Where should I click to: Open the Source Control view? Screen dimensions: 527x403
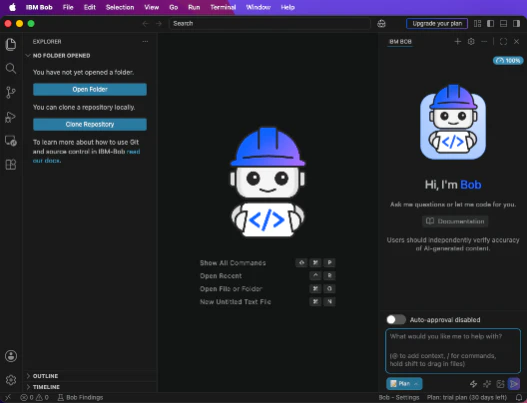[x=11, y=92]
